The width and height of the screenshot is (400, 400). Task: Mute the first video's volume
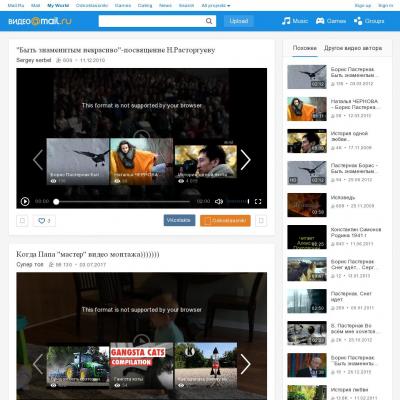tap(219, 201)
